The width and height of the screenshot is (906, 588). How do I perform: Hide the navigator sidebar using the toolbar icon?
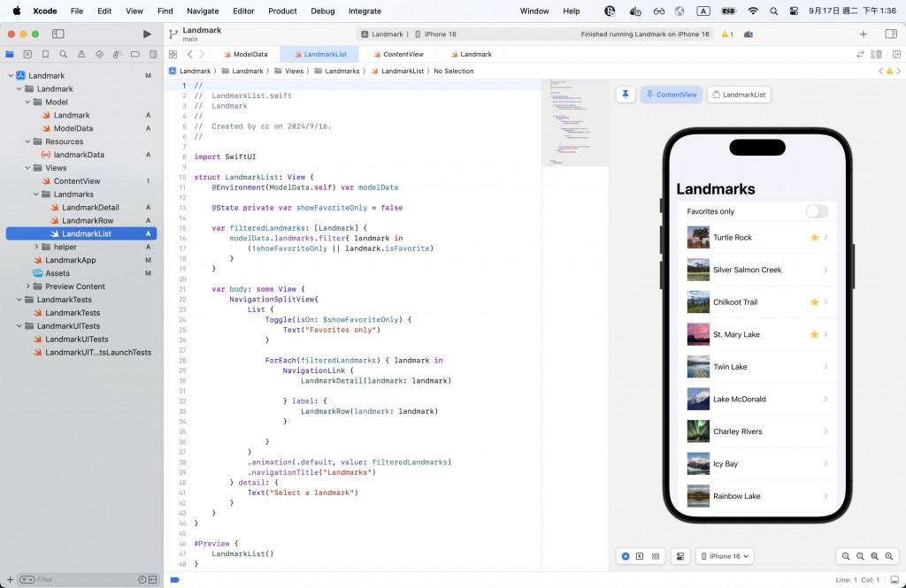58,34
